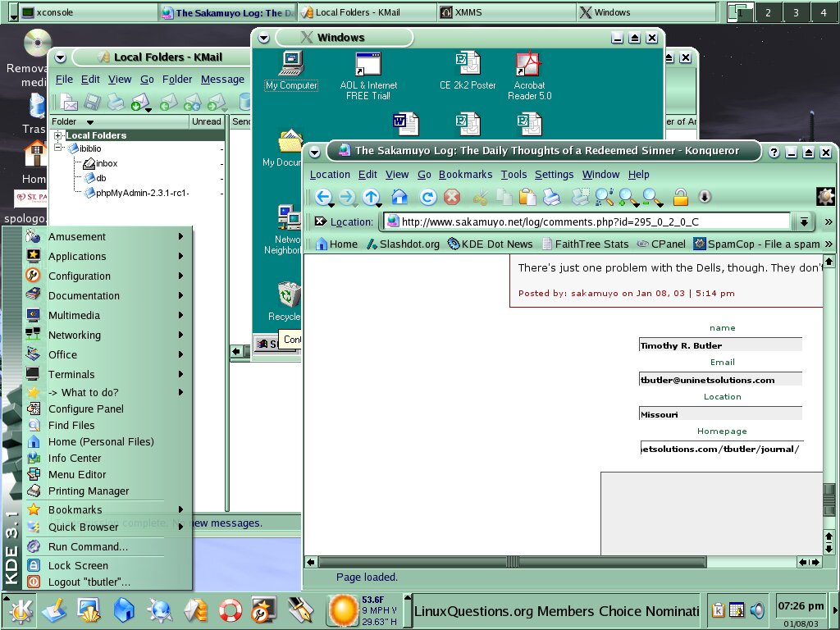The height and width of the screenshot is (630, 840).
Task: Click the floppy disk save icon in KMail
Action: [x=92, y=102]
